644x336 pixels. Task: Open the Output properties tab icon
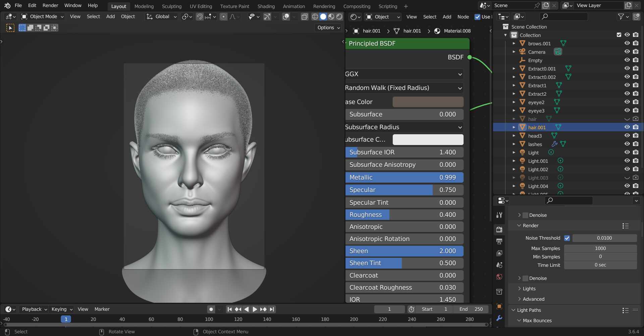[499, 241]
